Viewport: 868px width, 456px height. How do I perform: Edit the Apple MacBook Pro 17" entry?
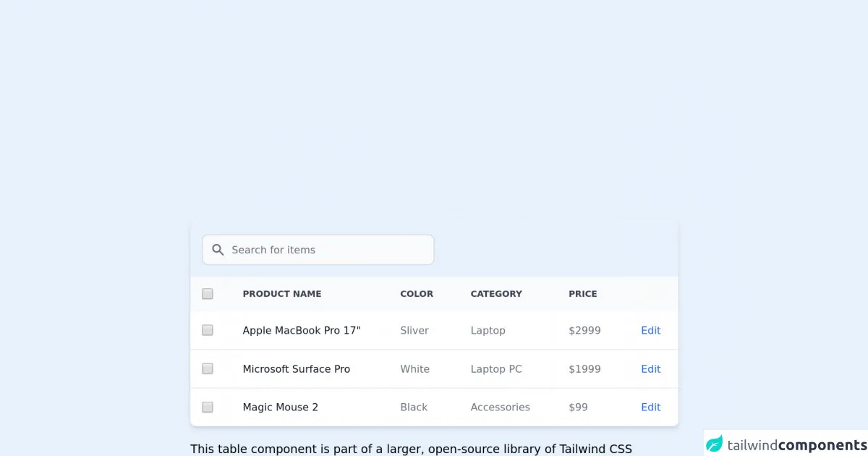coord(650,330)
